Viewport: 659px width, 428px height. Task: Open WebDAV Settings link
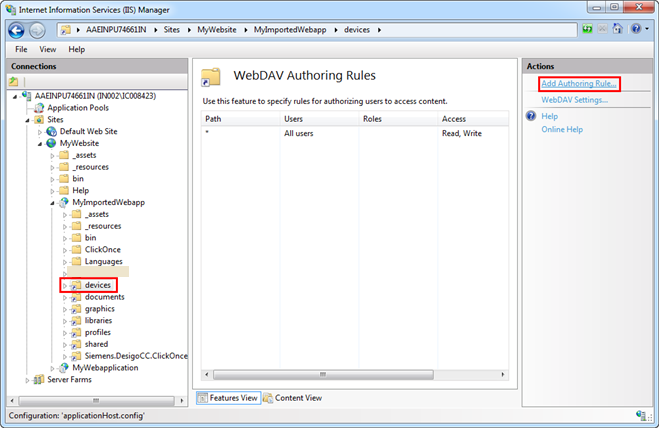[x=575, y=100]
